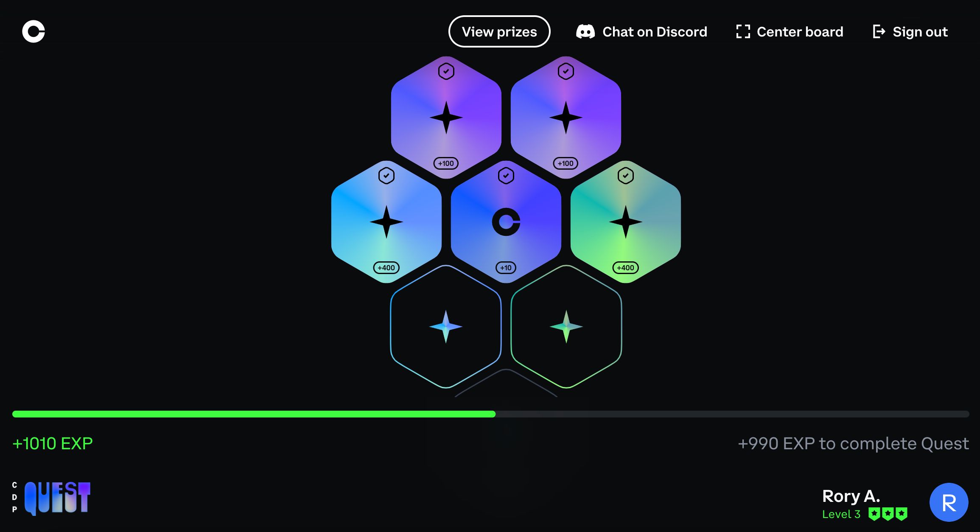
Task: Click the top-left hexagon checkmark toggle
Action: pyautogui.click(x=445, y=70)
